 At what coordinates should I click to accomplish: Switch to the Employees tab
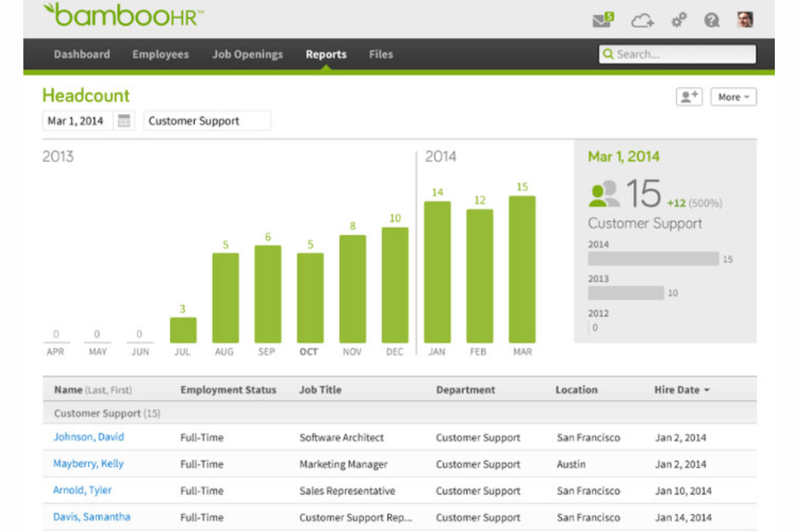pyautogui.click(x=160, y=54)
